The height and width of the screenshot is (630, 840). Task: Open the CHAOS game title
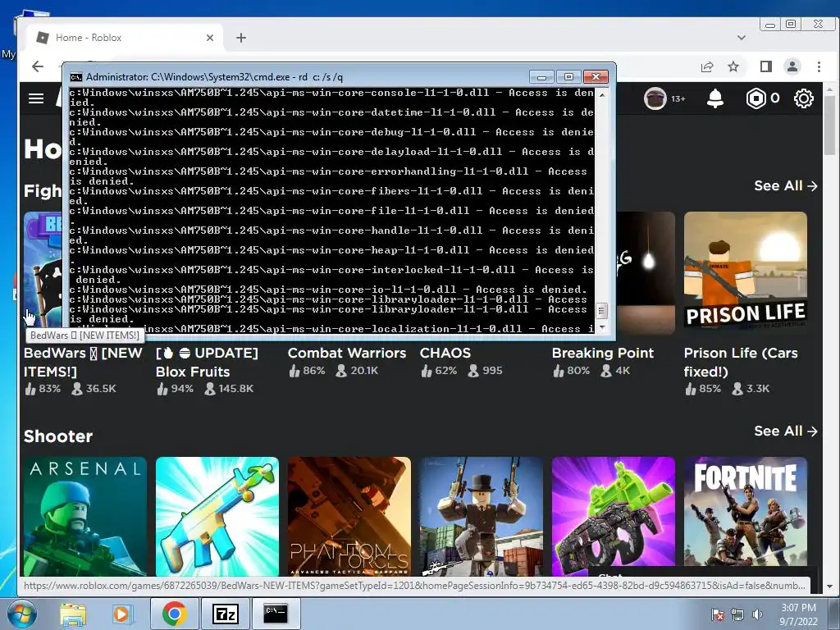(x=445, y=353)
